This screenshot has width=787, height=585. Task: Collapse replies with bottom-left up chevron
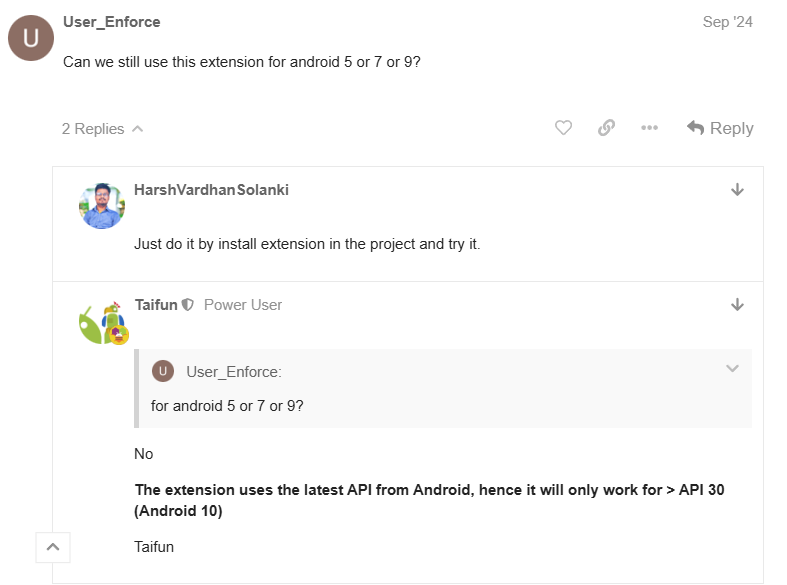tap(53, 547)
